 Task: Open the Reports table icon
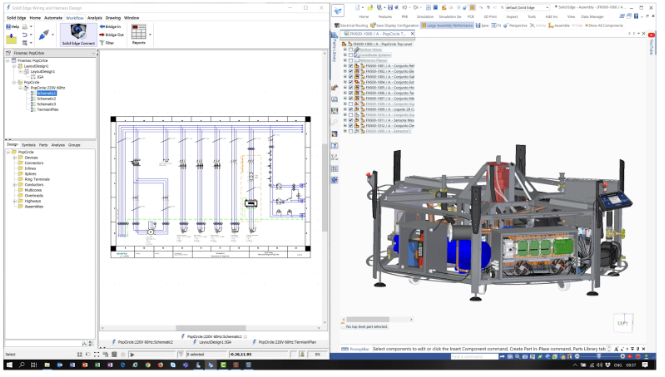click(138, 32)
